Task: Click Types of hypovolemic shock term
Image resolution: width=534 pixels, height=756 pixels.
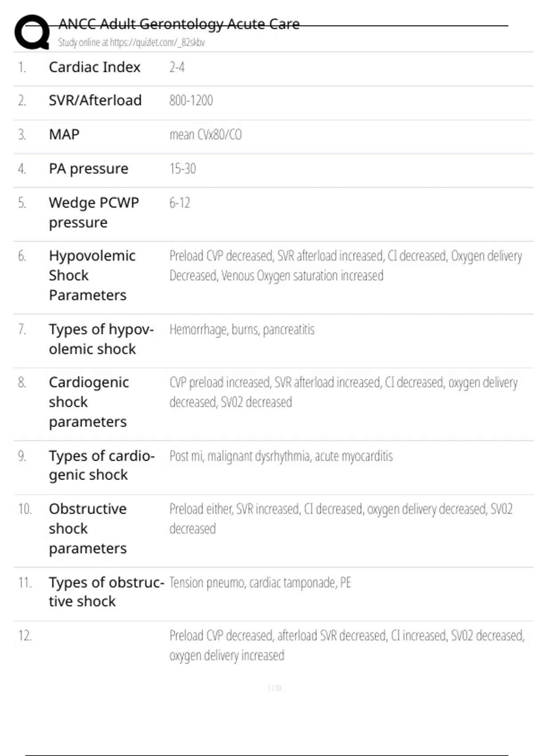Action: (101, 339)
